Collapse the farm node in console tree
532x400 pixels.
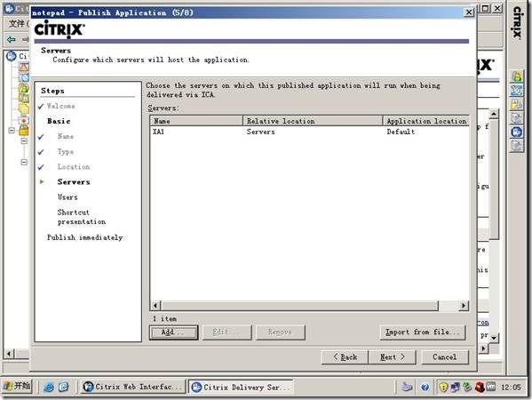point(12,131)
